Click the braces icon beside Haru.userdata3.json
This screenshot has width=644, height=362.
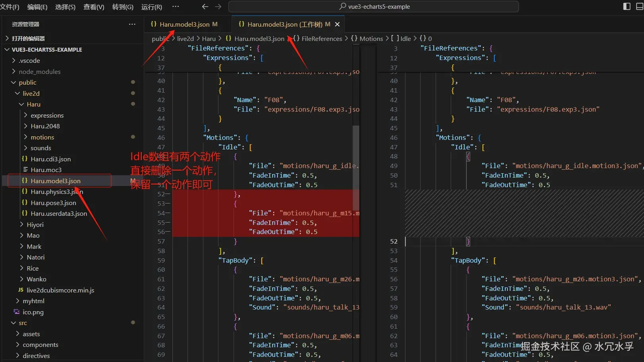(x=25, y=213)
